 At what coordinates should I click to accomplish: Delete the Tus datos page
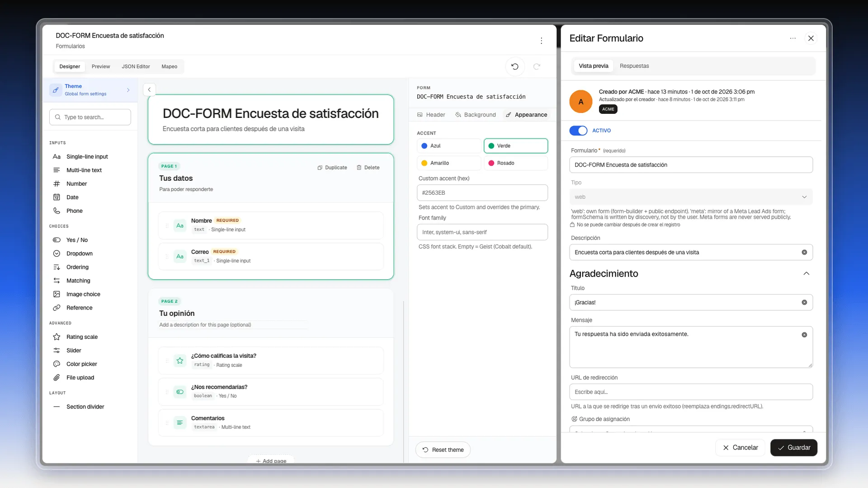[x=368, y=167]
